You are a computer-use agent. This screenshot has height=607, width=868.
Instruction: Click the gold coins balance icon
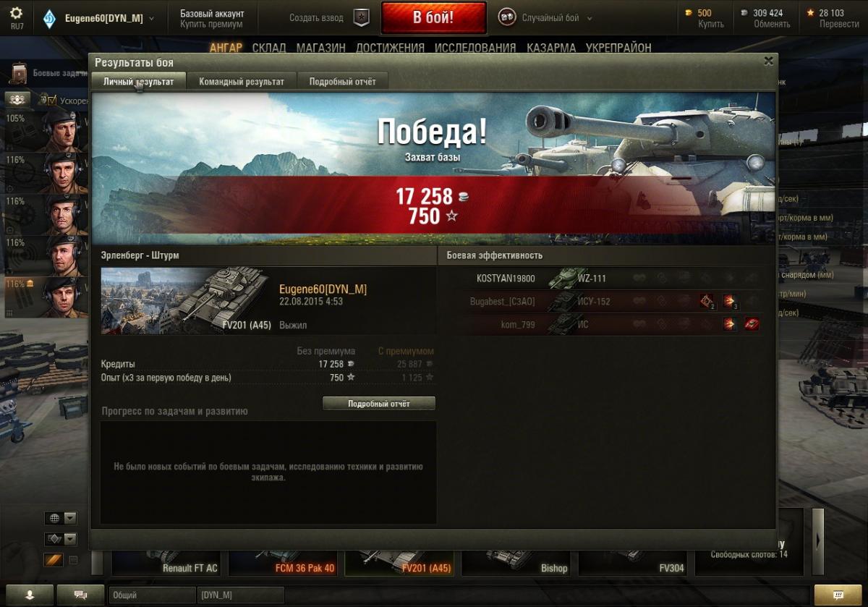(689, 13)
